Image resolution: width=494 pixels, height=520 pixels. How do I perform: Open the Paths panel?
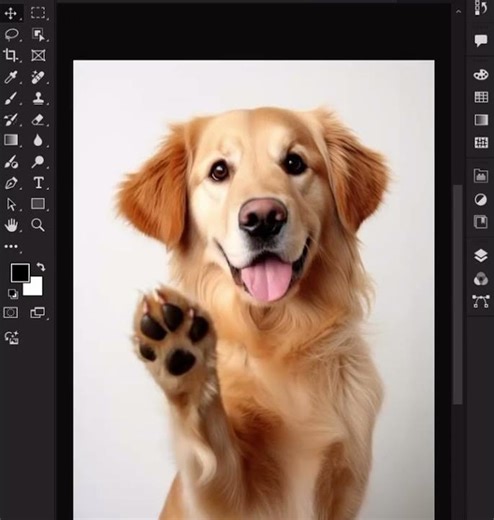481,301
